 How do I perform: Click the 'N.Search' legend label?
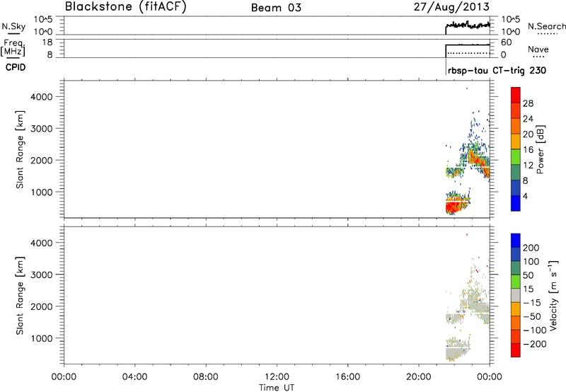(x=546, y=26)
